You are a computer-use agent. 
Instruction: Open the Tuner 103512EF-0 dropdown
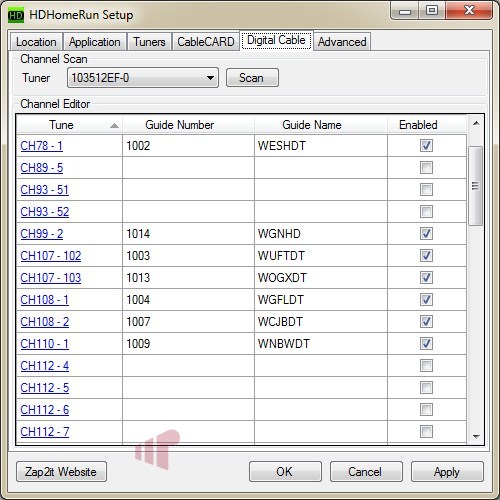(143, 78)
